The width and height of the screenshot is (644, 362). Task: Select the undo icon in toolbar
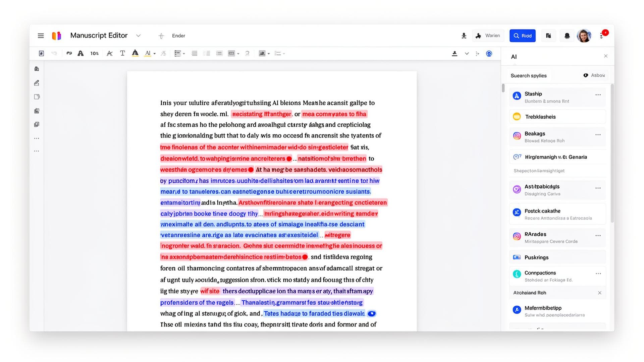click(55, 53)
